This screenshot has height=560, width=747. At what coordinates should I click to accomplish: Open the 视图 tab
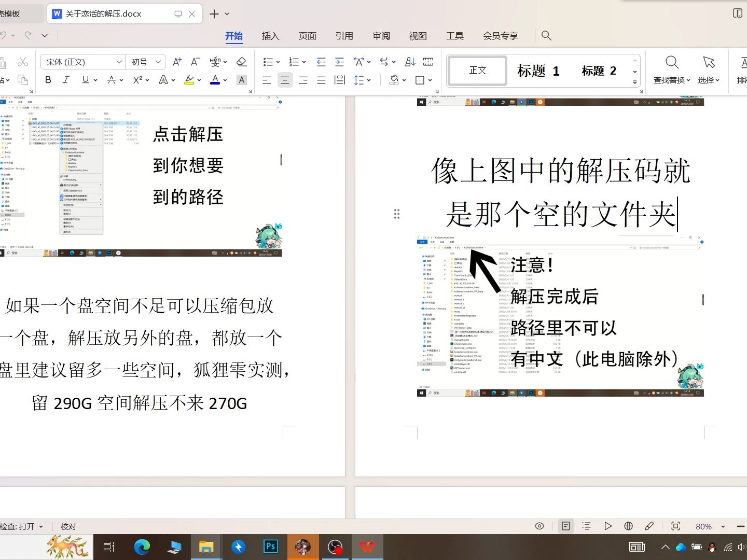(x=418, y=36)
